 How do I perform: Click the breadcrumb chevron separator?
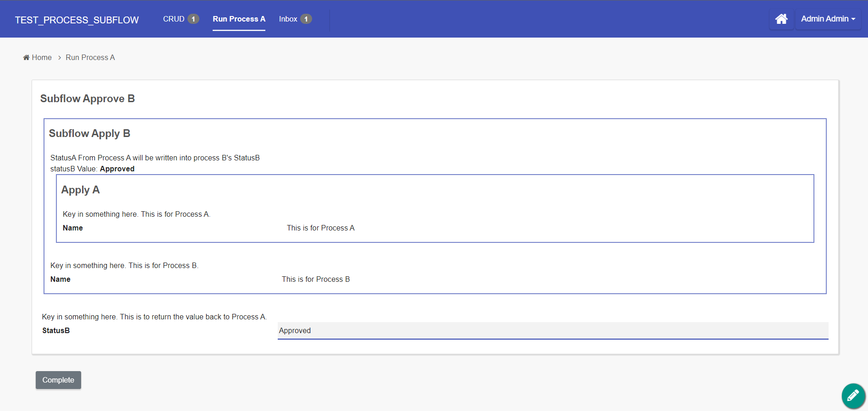(x=60, y=58)
